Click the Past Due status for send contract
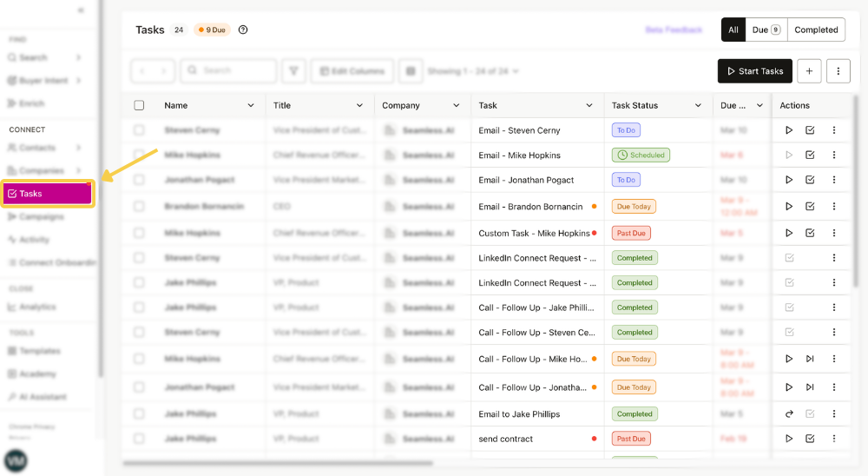The height and width of the screenshot is (476, 868). pyautogui.click(x=631, y=439)
